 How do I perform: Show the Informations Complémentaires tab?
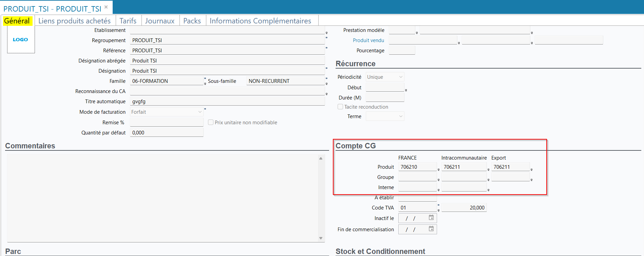click(x=261, y=21)
